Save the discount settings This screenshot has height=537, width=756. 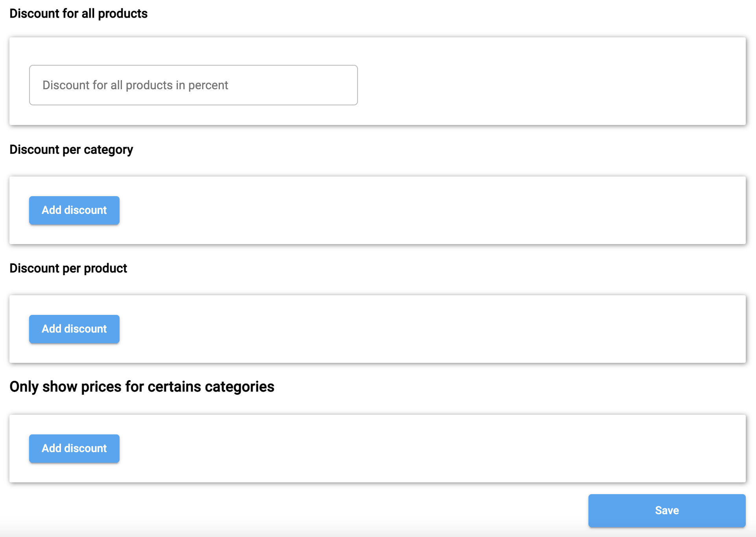tap(667, 510)
